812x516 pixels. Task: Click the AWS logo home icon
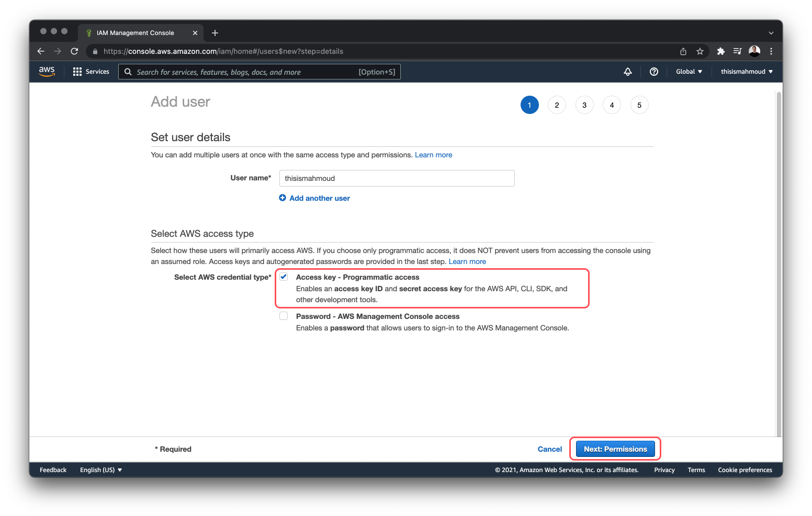[x=47, y=72]
